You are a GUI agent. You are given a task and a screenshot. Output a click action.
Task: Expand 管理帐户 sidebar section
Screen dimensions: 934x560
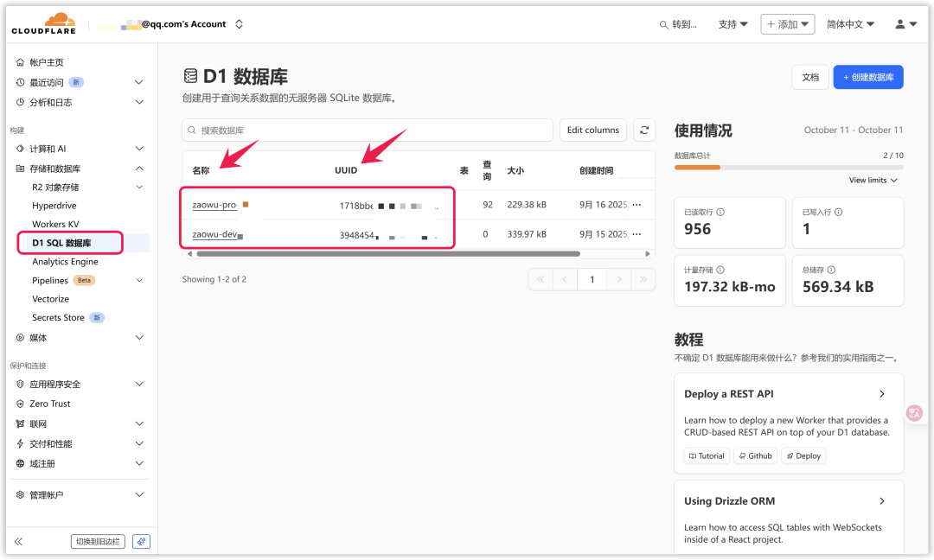pyautogui.click(x=138, y=495)
